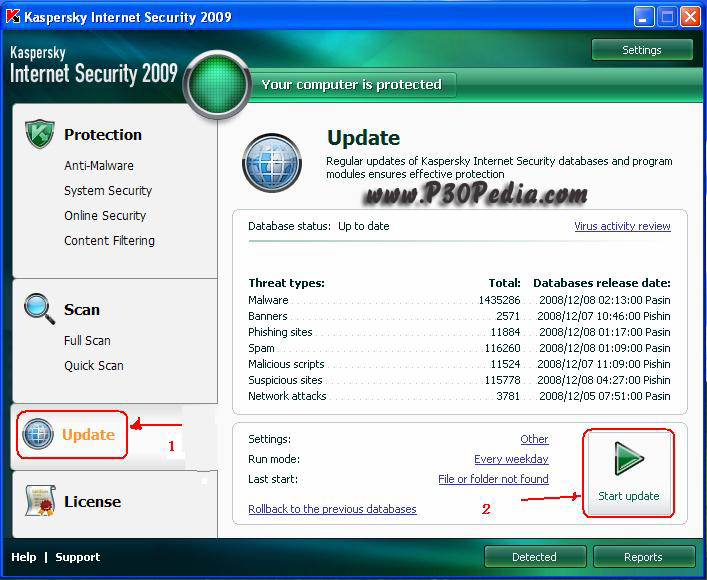The image size is (707, 580).
Task: Click the Banners threat type row
Action: [x=459, y=316]
